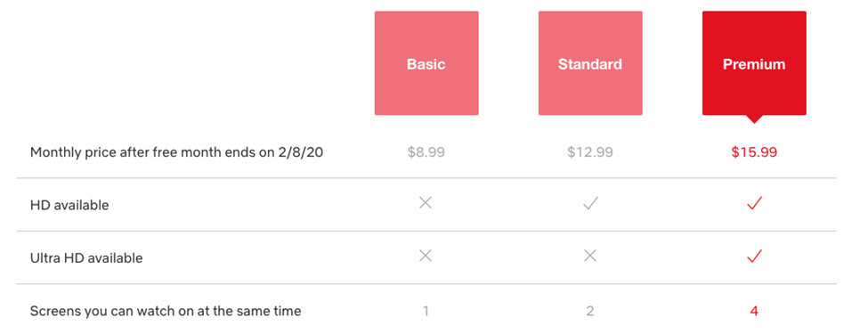Click the Premium HD available red checkmark
This screenshot has width=868, height=334.
tap(754, 204)
